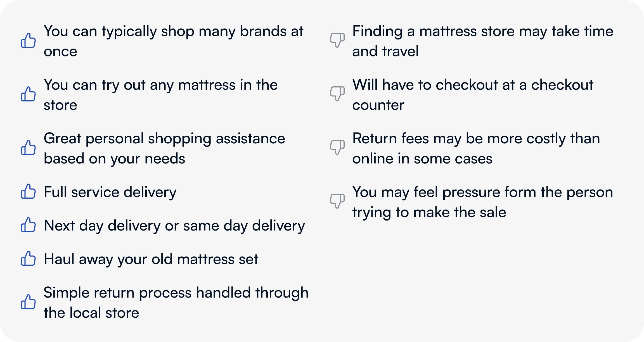Select thumbs-up icon for 'Simple return process'
Viewport: 644px width, 342px height.
coord(28,302)
